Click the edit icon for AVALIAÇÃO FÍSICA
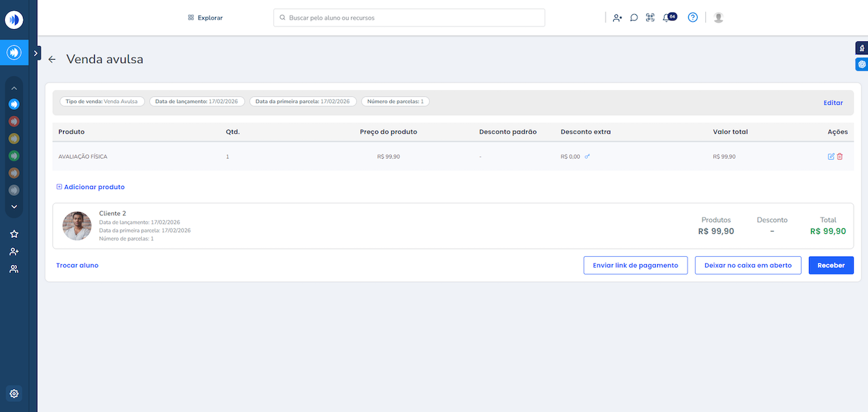This screenshot has height=412, width=868. 831,157
